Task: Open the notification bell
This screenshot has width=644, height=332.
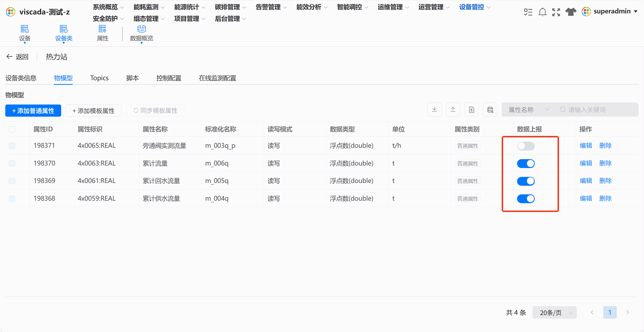Action: click(542, 12)
